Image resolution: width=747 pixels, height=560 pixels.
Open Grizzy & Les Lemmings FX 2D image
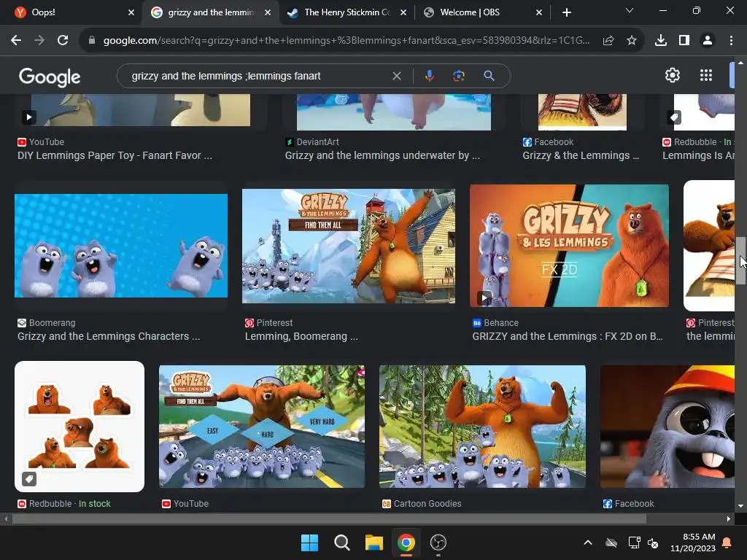tap(569, 246)
